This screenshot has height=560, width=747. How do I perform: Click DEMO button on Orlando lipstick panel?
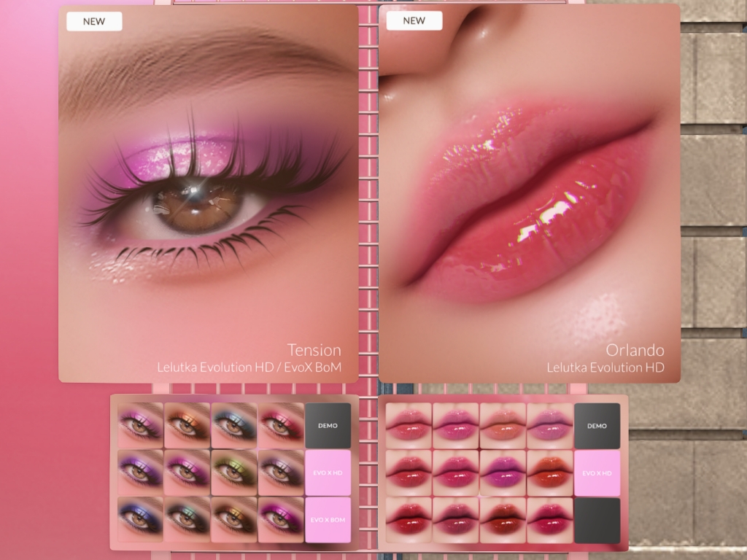click(597, 426)
